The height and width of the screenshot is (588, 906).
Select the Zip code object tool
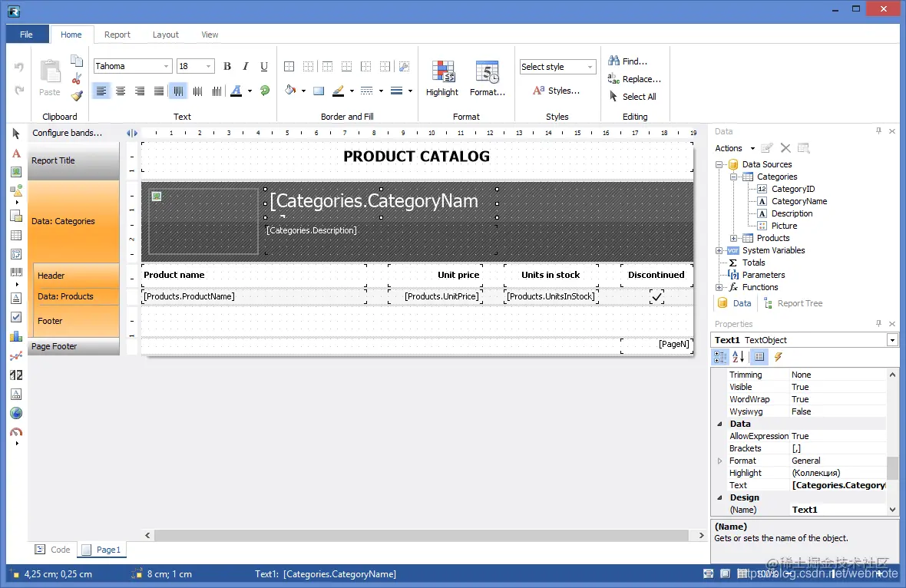(x=16, y=375)
